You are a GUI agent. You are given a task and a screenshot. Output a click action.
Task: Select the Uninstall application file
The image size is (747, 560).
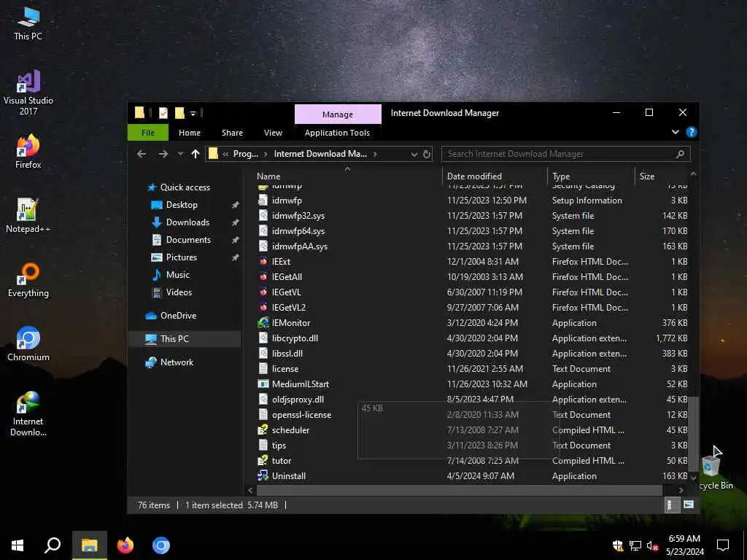[x=289, y=476]
